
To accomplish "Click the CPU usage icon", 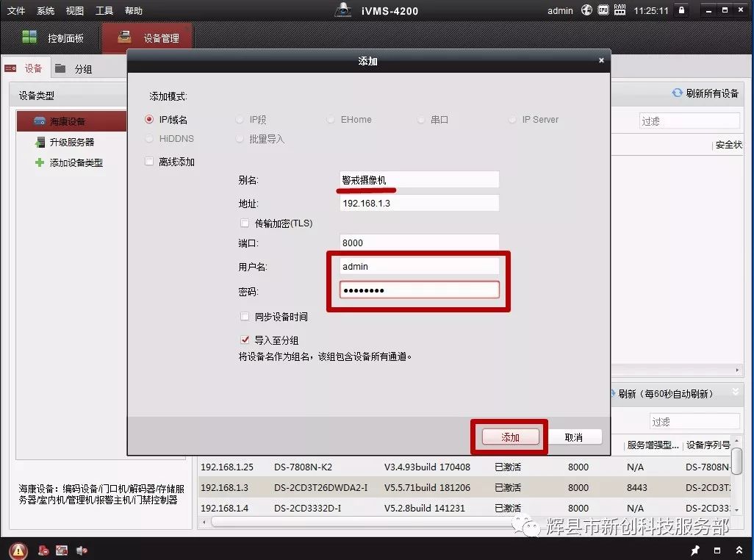I will (x=603, y=10).
